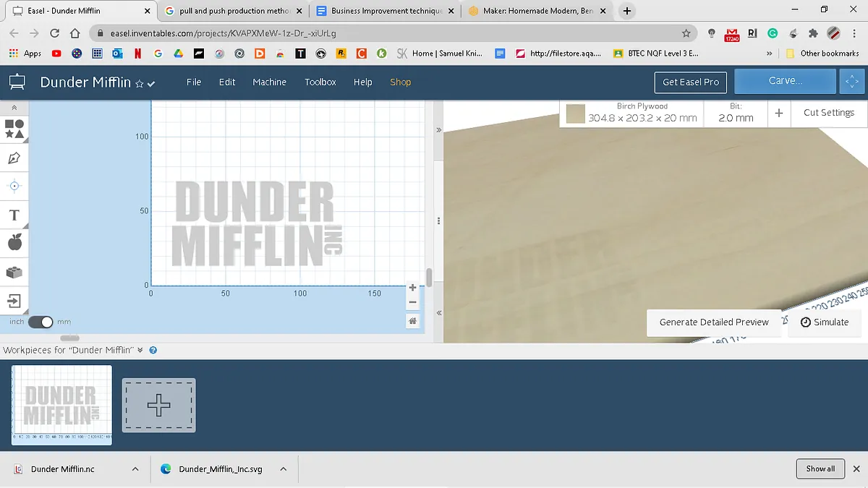
Task: Collapse preview pane double-arrow at bottom
Action: click(438, 313)
